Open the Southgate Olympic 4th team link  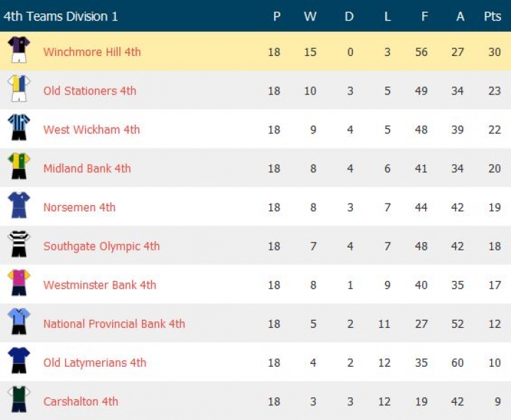pos(101,246)
